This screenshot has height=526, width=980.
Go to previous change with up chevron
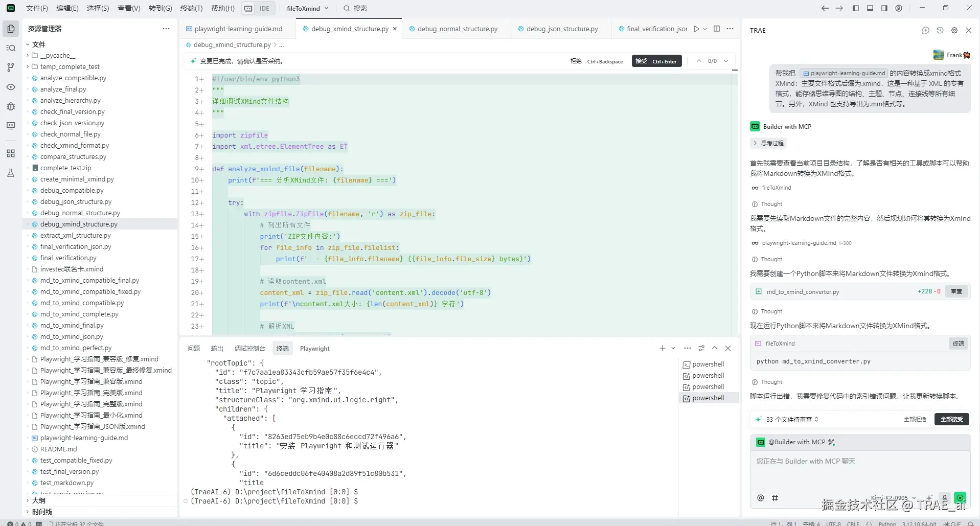point(699,61)
